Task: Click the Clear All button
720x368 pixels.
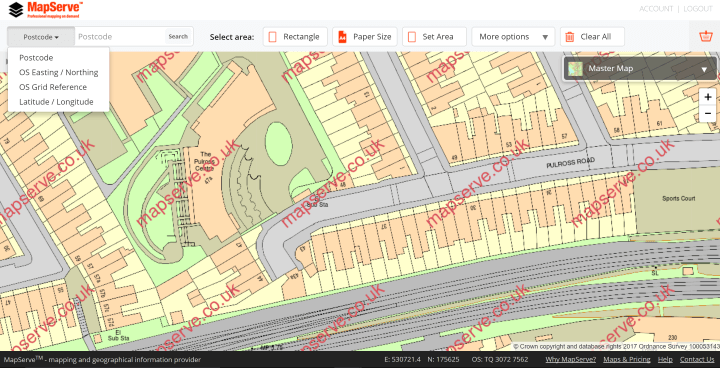Action: [x=592, y=37]
